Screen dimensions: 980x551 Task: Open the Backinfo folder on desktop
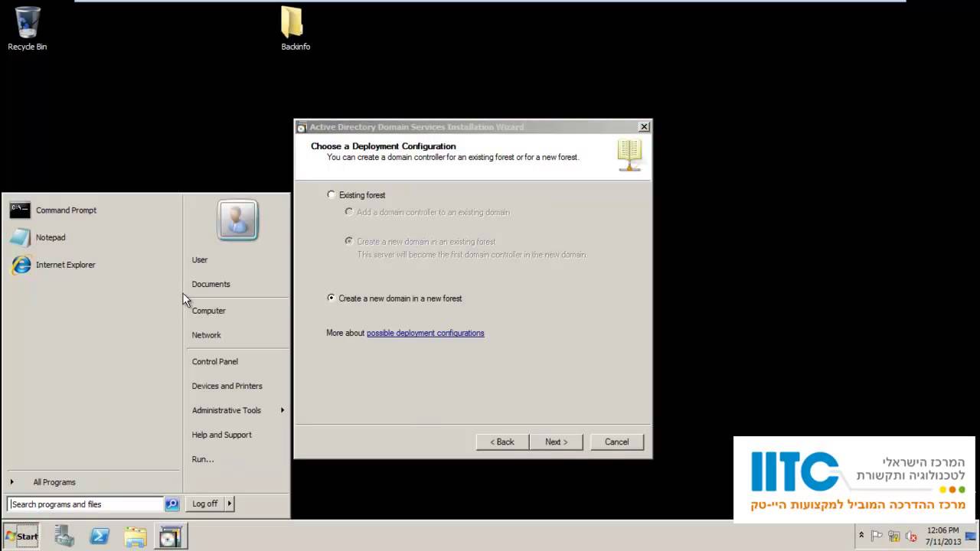click(x=295, y=28)
